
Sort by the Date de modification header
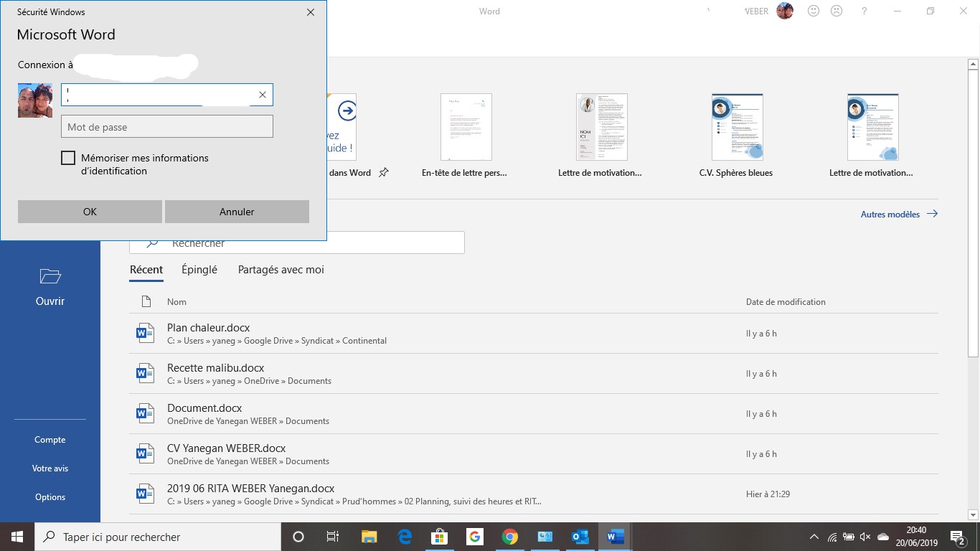786,302
